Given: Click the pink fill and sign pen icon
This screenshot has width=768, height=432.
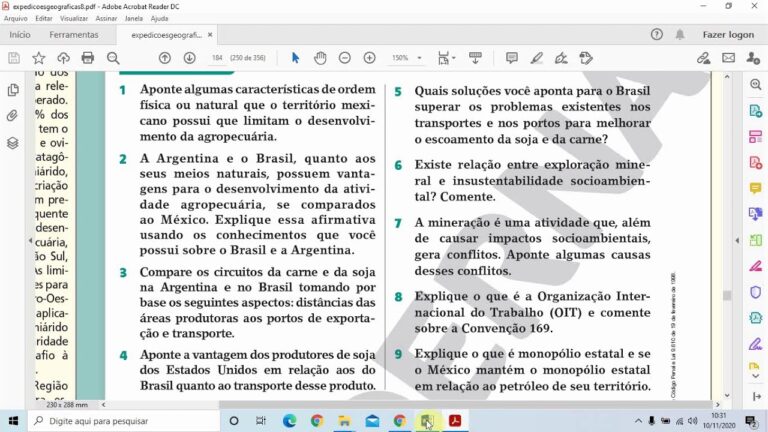Looking at the screenshot, I should pyautogui.click(x=755, y=266).
